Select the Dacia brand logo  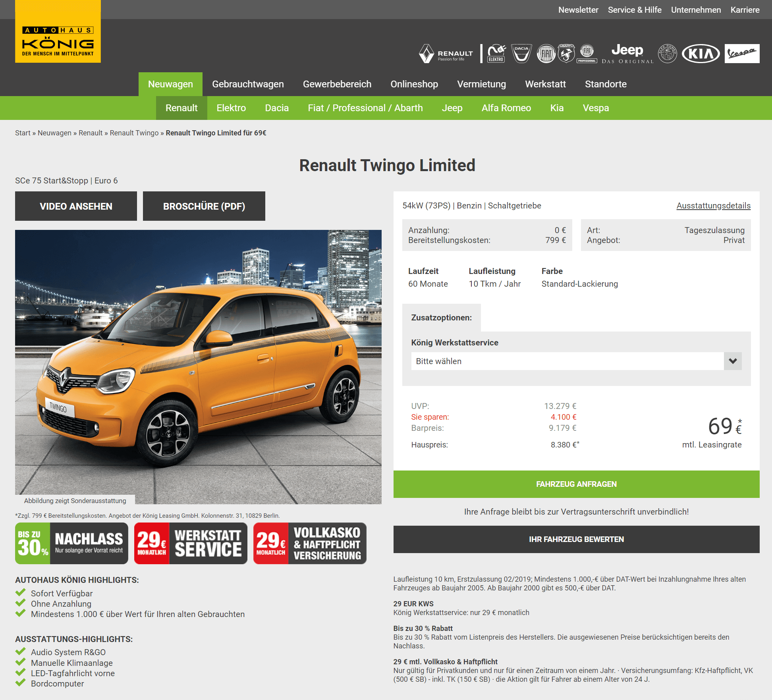(x=521, y=54)
